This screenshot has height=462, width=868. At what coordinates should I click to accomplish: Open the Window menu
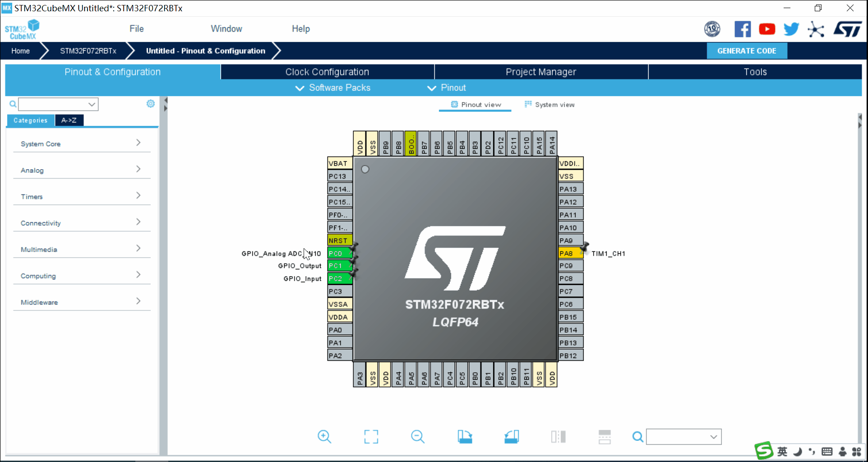point(226,29)
